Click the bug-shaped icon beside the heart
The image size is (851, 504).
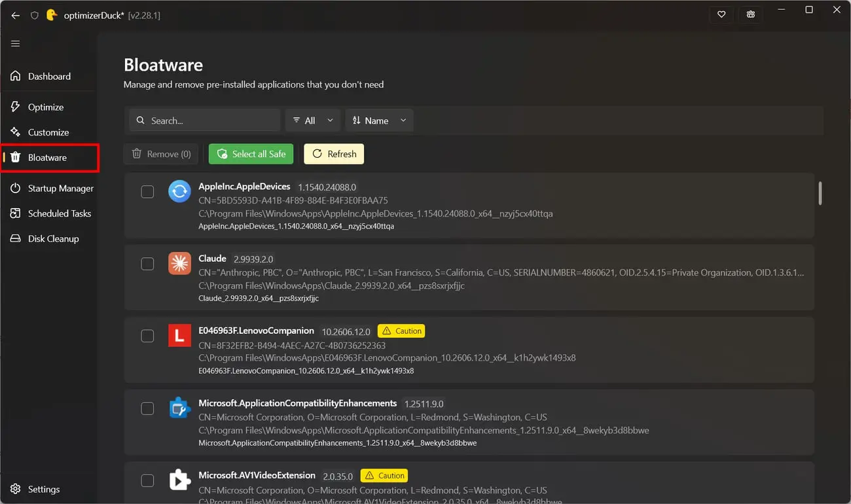[x=751, y=14]
